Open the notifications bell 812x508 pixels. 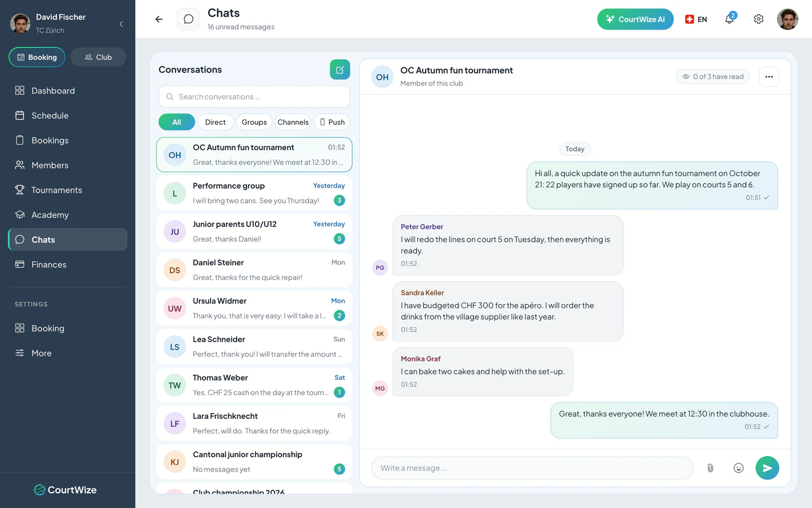730,19
